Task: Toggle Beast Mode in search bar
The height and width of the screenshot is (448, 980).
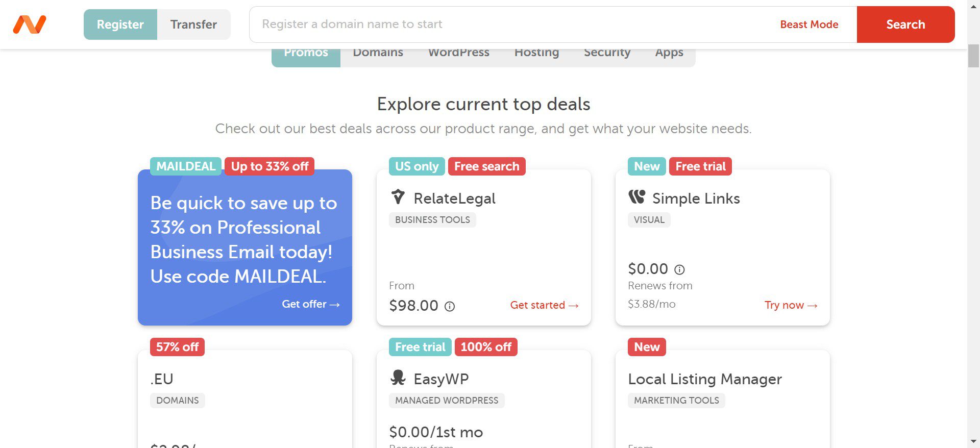Action: click(x=809, y=24)
